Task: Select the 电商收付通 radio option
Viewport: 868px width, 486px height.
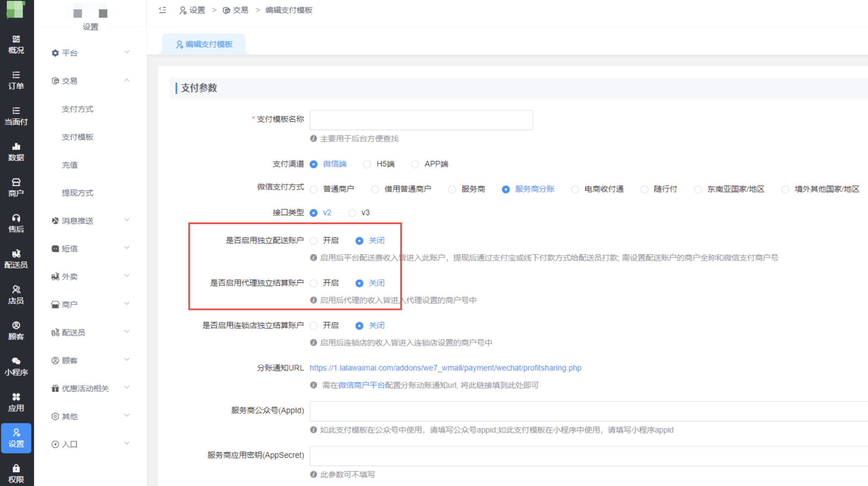Action: click(x=575, y=189)
